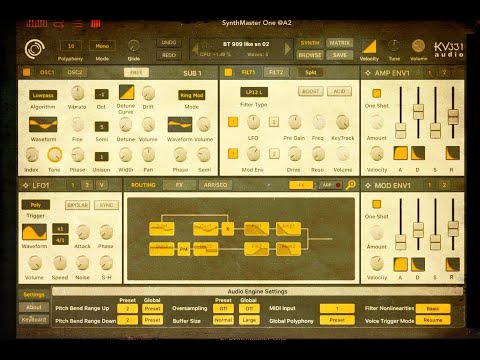Click the LFO1 Speed knob

(x=60, y=263)
